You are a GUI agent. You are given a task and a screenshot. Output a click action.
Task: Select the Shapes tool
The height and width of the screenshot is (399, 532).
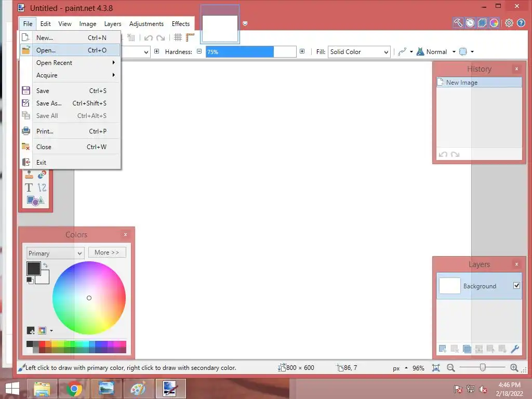(x=35, y=201)
